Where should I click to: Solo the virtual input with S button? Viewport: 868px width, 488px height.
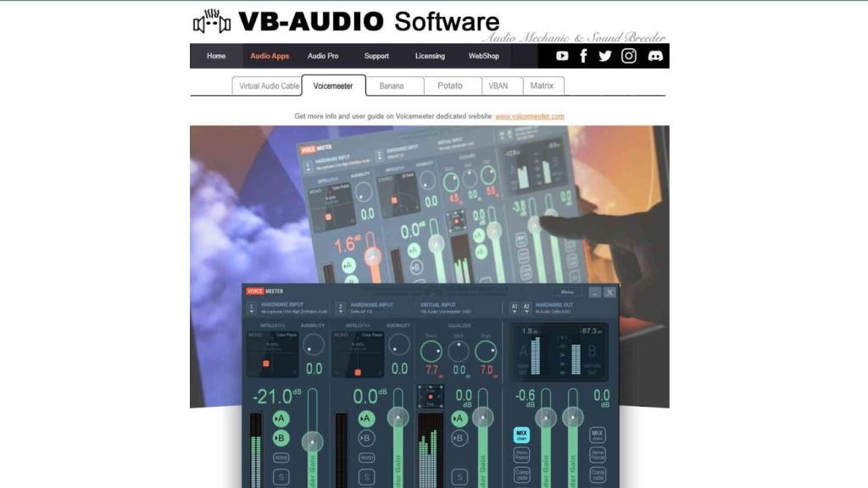(x=459, y=477)
